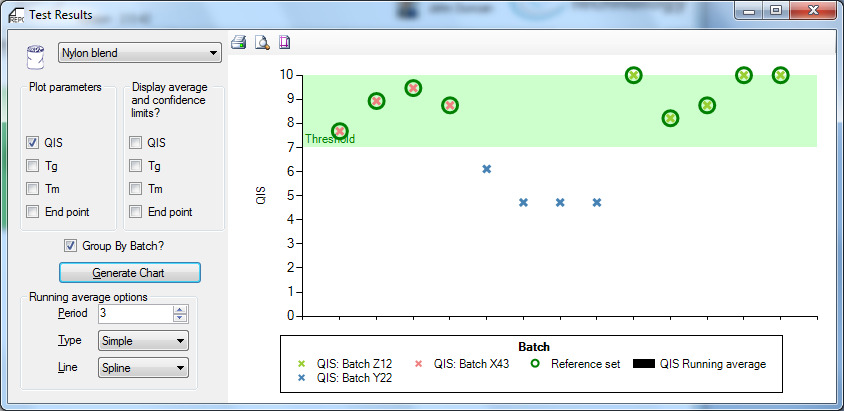Click the Page Setup icon
The width and height of the screenshot is (845, 411).
pyautogui.click(x=284, y=43)
